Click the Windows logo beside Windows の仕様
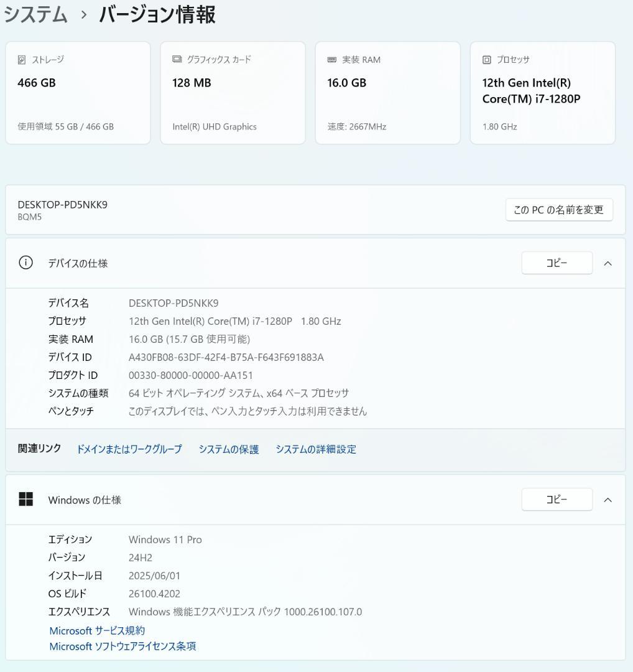 click(27, 499)
